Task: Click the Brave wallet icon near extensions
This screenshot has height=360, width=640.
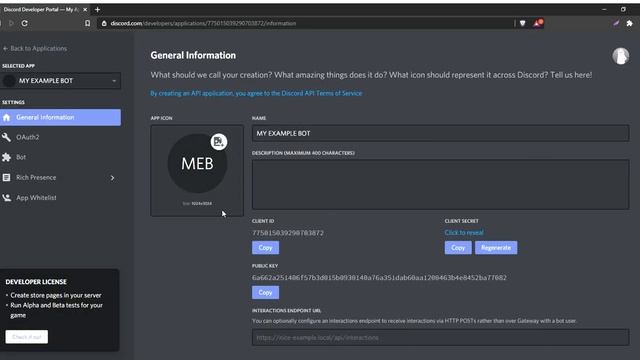Action: pos(616,23)
